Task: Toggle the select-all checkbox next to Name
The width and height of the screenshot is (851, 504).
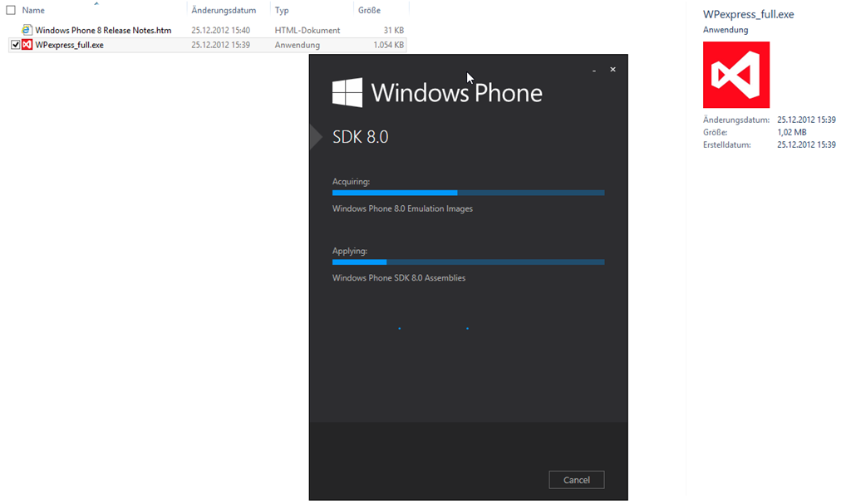Action: point(11,10)
